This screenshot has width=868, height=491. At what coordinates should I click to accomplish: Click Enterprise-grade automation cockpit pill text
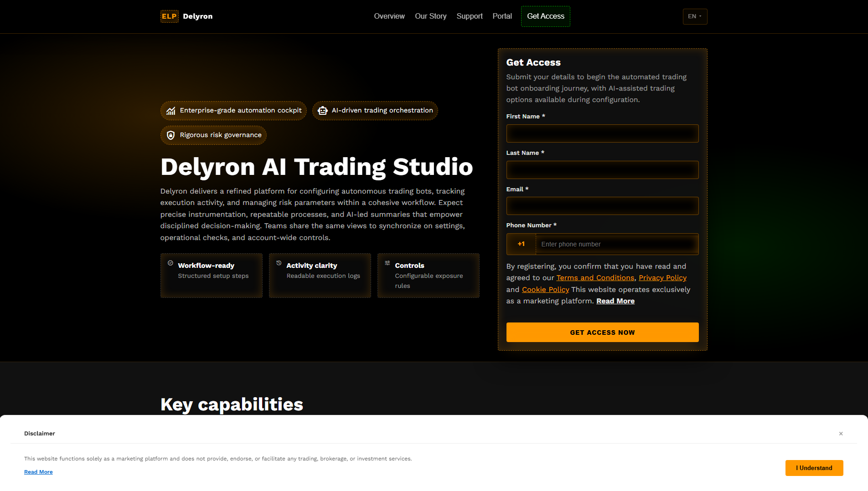pyautogui.click(x=241, y=111)
